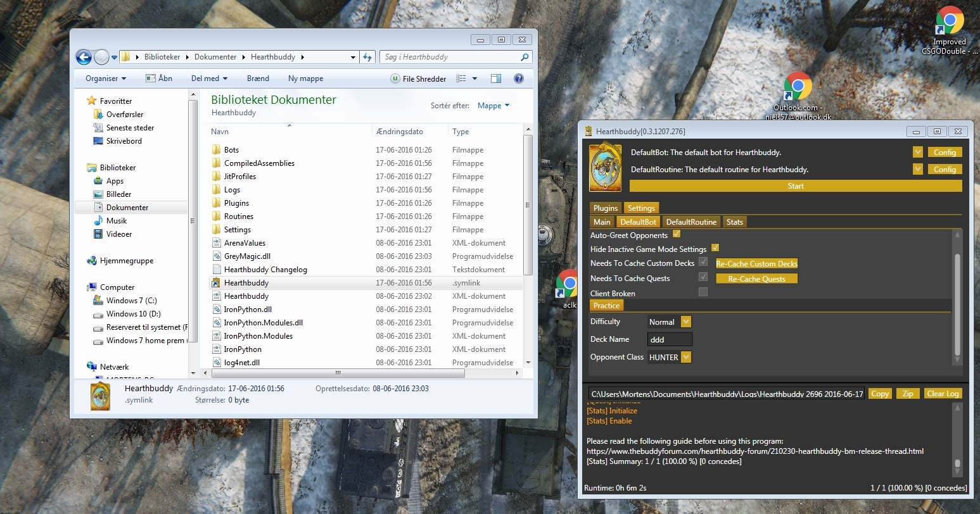Open the Difficulty dropdown showing Normal
980x514 pixels.
[686, 322]
